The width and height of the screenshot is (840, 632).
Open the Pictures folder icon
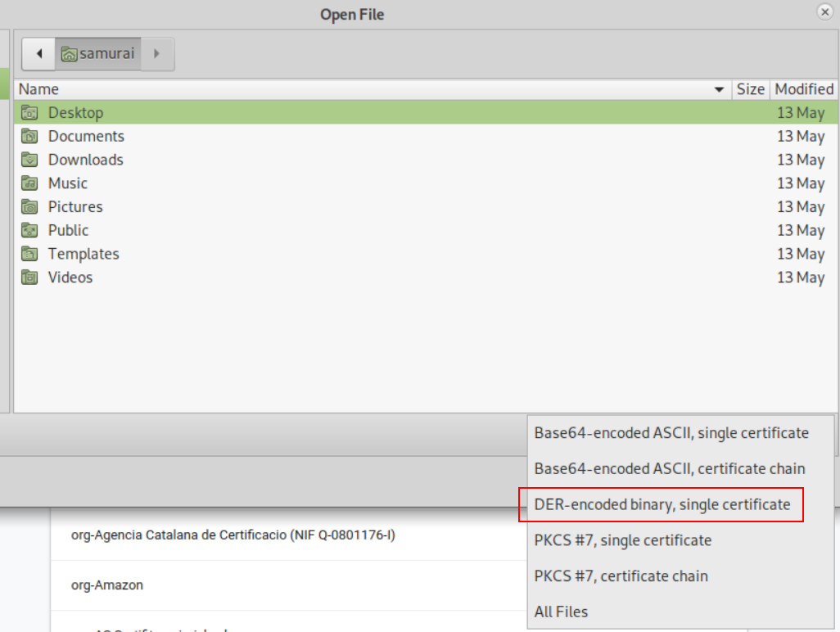click(28, 206)
